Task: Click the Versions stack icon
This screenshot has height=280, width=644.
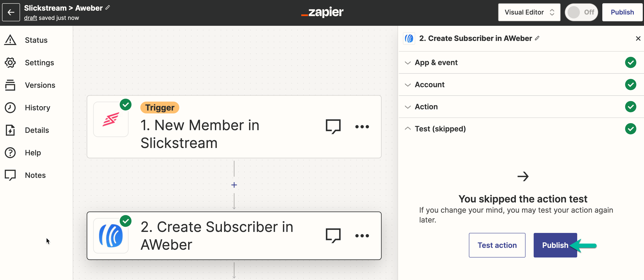Action: [10, 85]
